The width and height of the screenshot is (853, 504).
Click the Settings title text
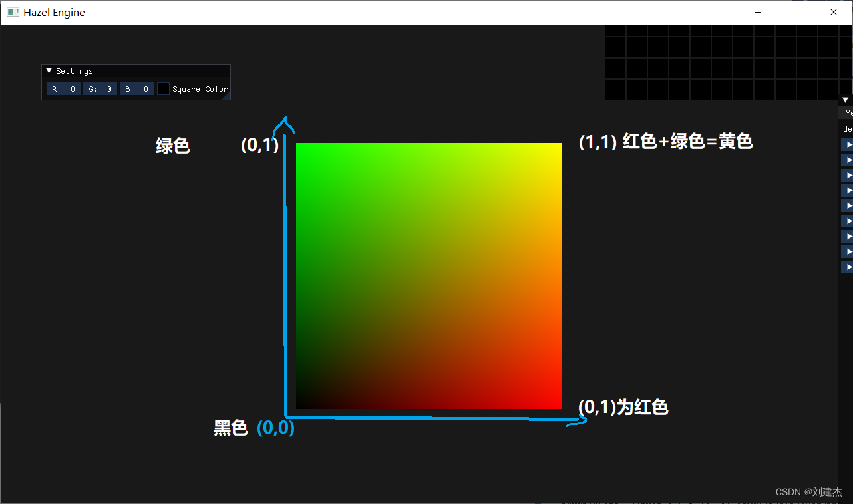[73, 70]
